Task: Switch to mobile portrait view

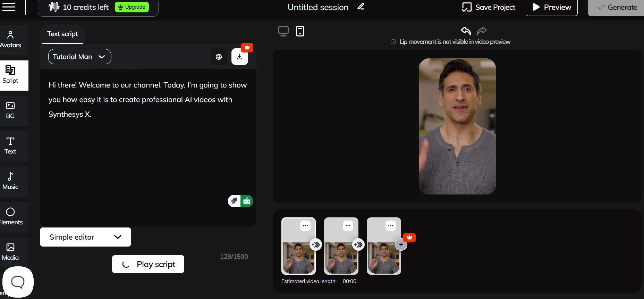Action: point(300,31)
